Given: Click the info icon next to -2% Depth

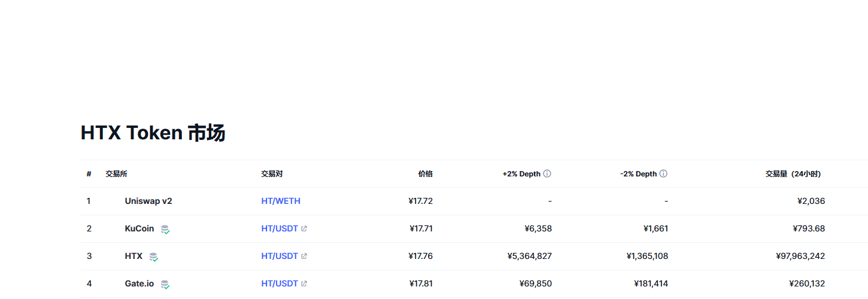Looking at the screenshot, I should pos(663,174).
